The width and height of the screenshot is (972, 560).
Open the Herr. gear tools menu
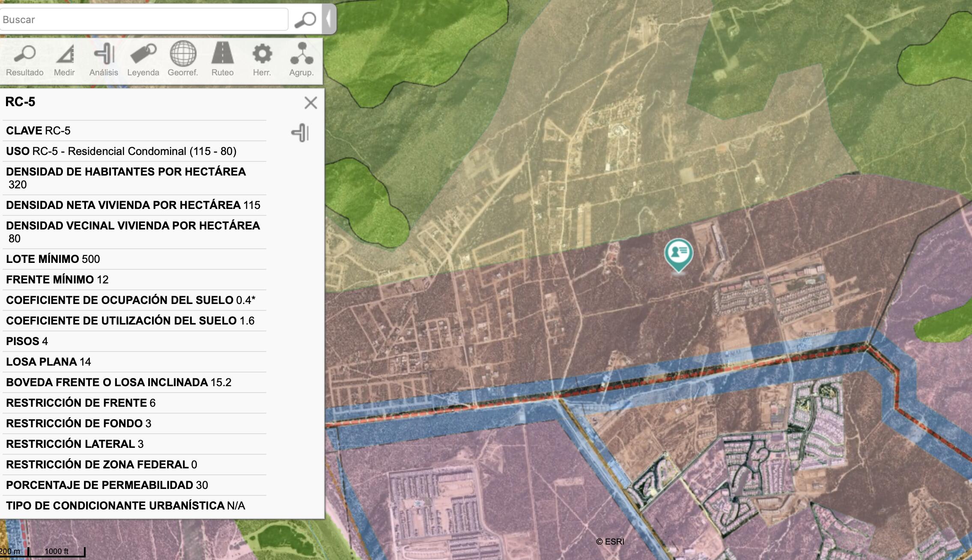262,60
